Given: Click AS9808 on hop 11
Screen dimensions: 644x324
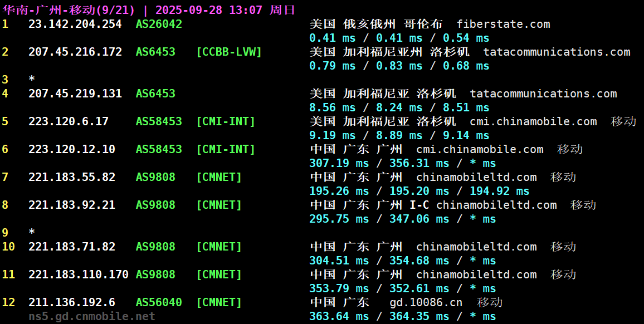Looking at the screenshot, I should pyautogui.click(x=155, y=274).
